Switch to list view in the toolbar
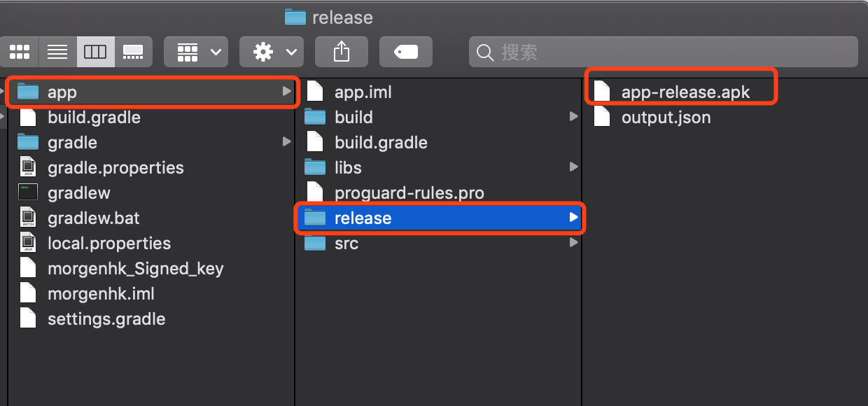Viewport: 868px width, 406px height. [57, 52]
